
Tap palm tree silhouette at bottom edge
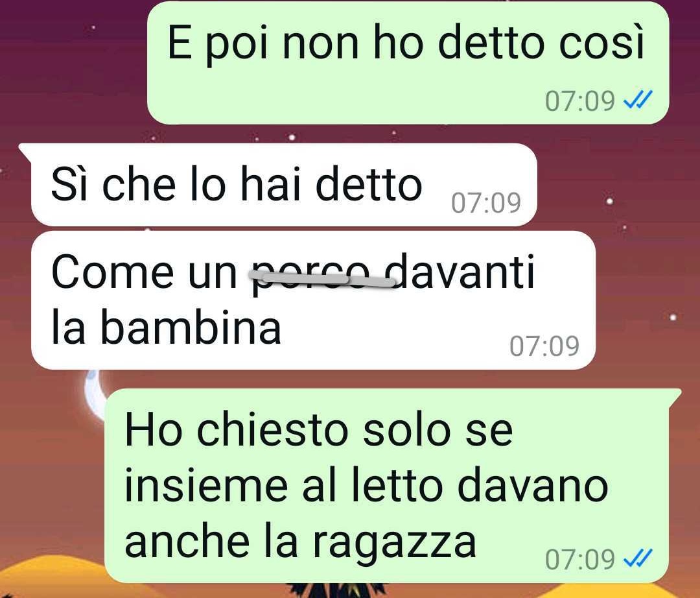pos(340,590)
